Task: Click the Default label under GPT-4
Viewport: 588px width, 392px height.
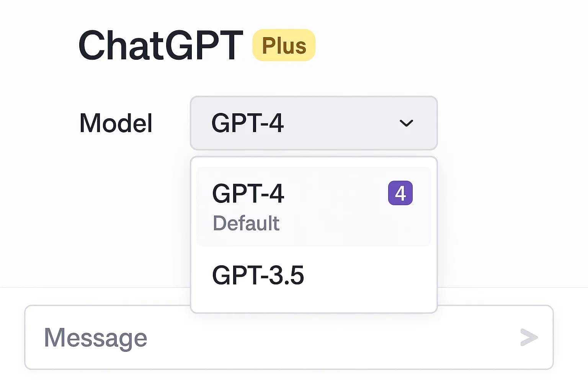Action: [246, 223]
